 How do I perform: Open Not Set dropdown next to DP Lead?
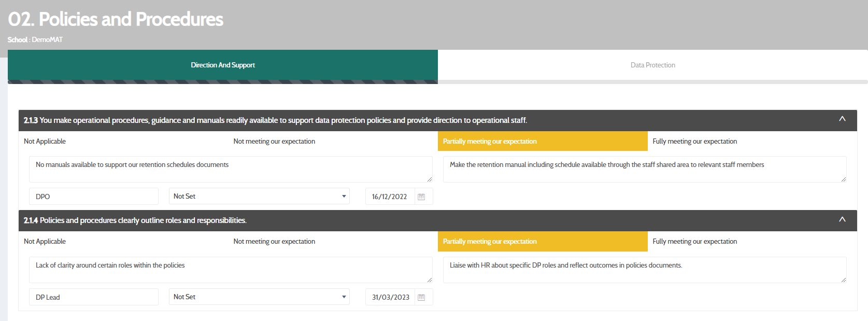point(259,297)
